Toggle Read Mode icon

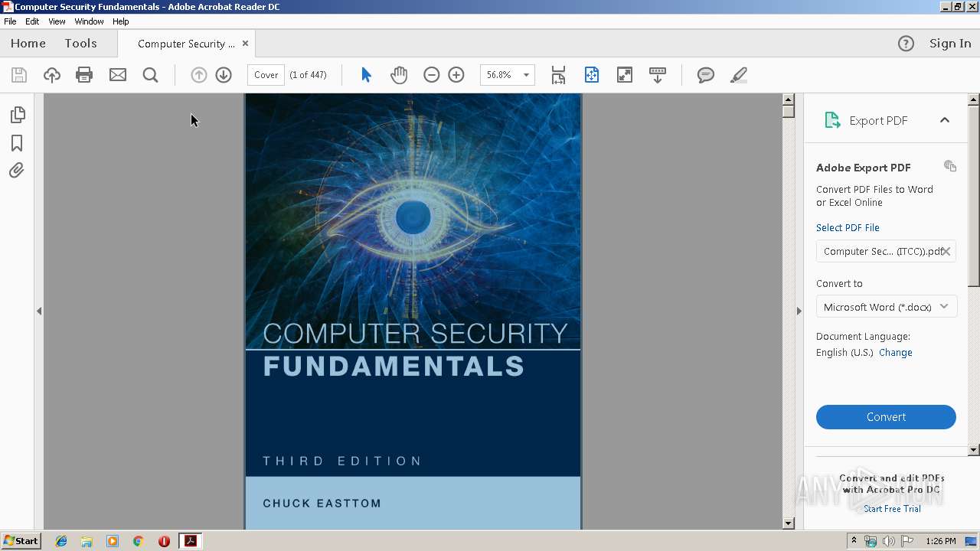(x=658, y=75)
